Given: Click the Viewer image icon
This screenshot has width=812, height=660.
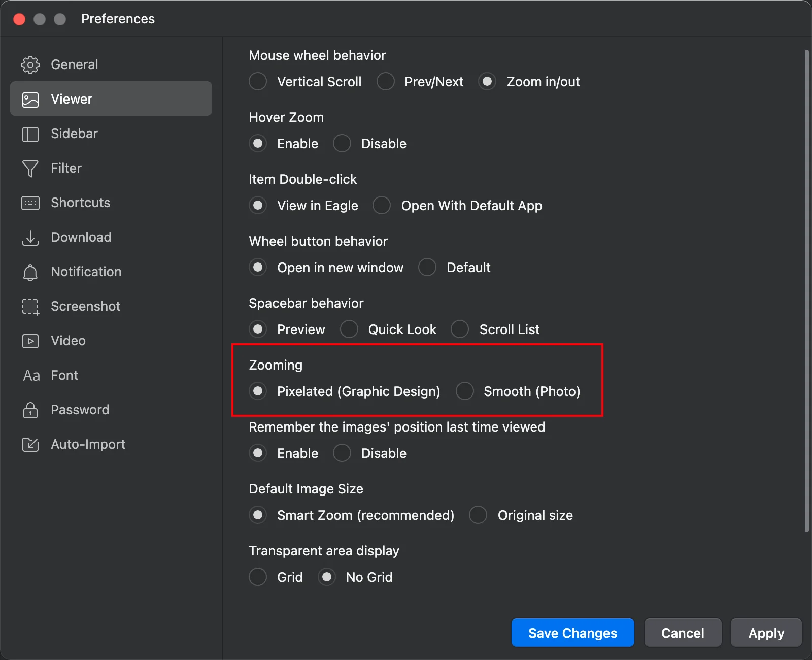Looking at the screenshot, I should (30, 99).
